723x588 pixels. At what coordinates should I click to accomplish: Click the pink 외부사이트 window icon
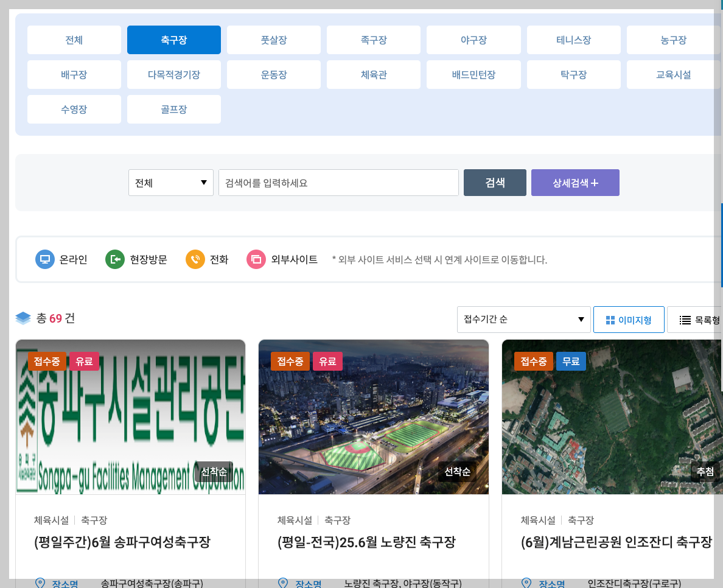click(256, 259)
